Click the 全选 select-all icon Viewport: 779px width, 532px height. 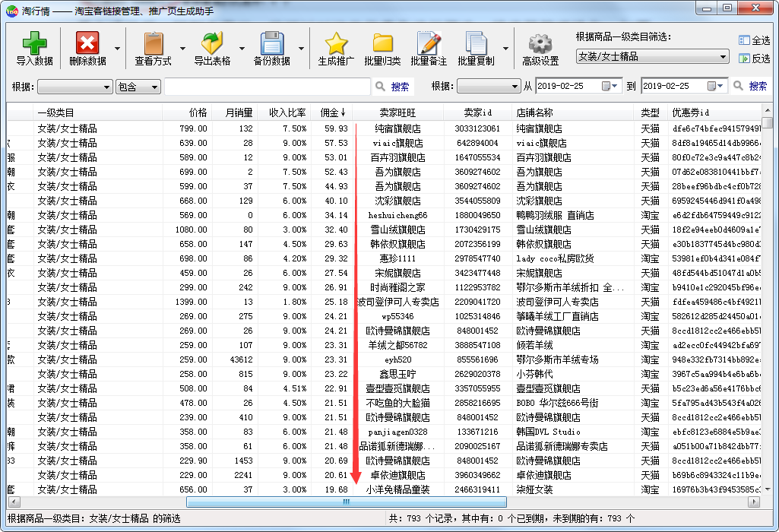click(744, 40)
